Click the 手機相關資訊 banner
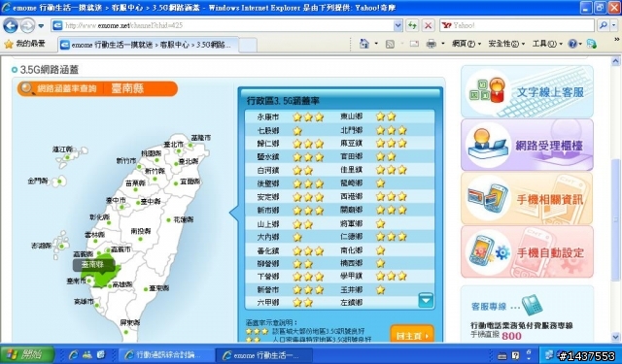 tap(527, 198)
